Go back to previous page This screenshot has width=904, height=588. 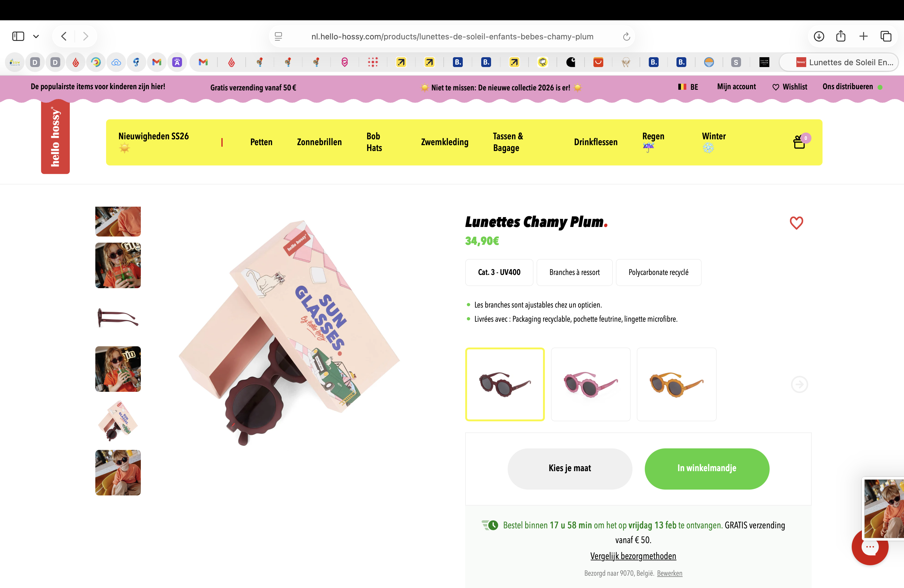coord(64,37)
